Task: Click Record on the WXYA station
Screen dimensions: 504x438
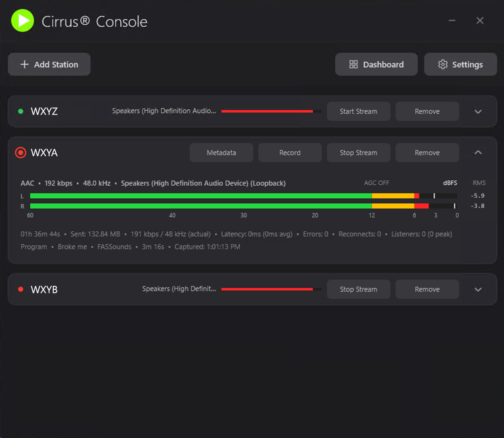Action: click(290, 153)
